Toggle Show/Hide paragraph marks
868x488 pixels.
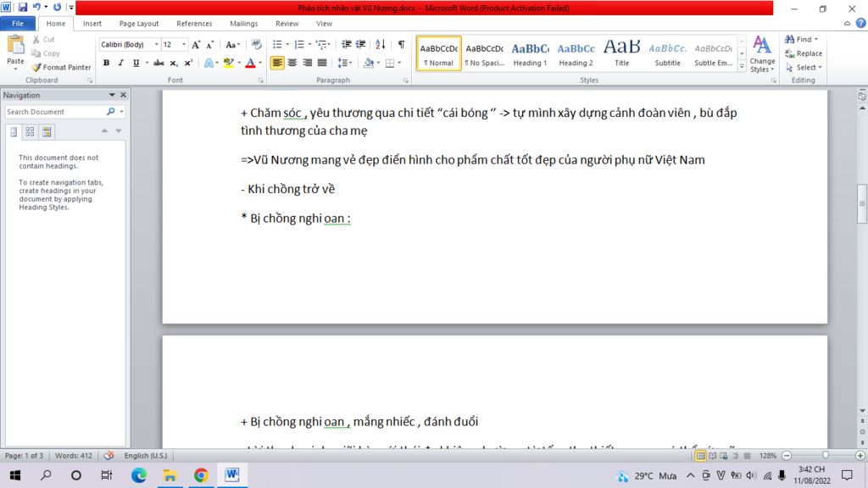pos(401,44)
